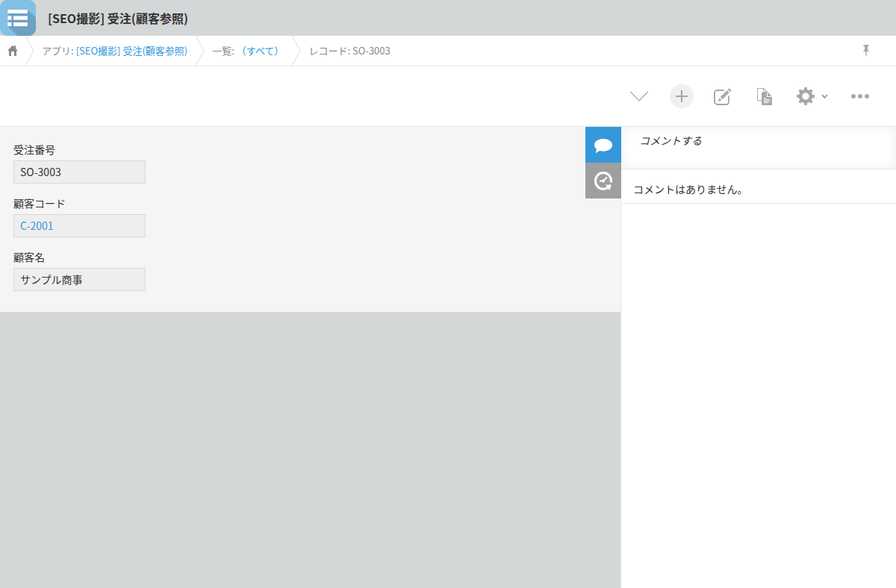This screenshot has height=588, width=896.
Task: Go to the home portal icon
Action: [13, 51]
